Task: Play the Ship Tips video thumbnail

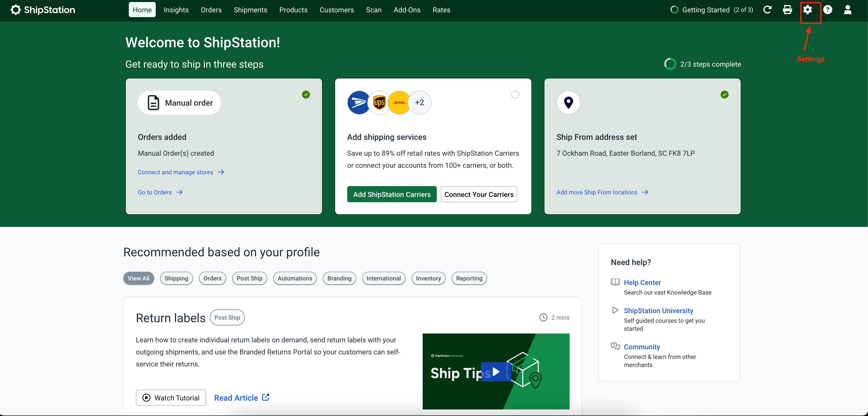Action: (x=496, y=371)
